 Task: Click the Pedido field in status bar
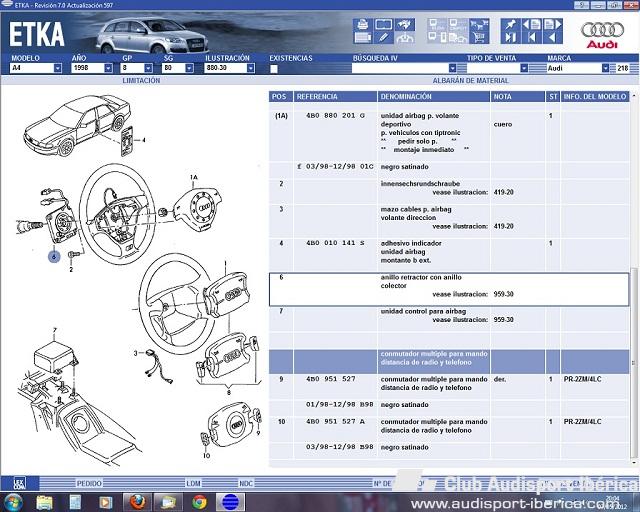click(x=89, y=483)
